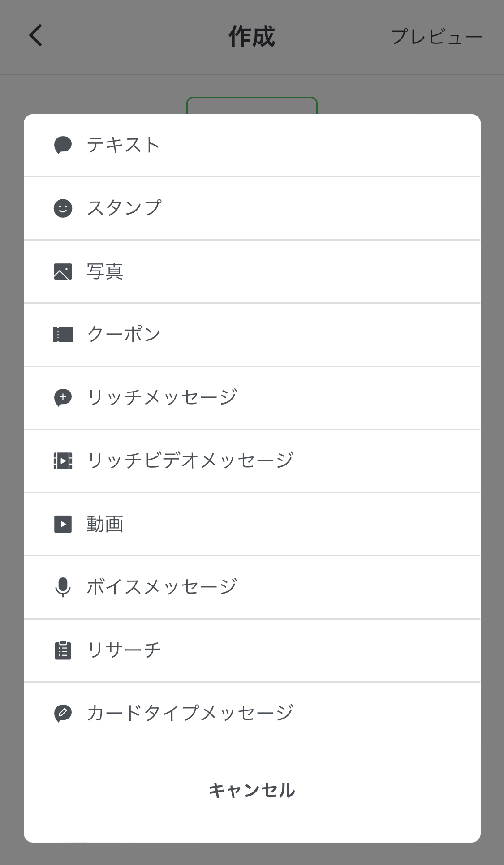The height and width of the screenshot is (865, 504).
Task: Click the text speech bubble icon
Action: tap(63, 145)
